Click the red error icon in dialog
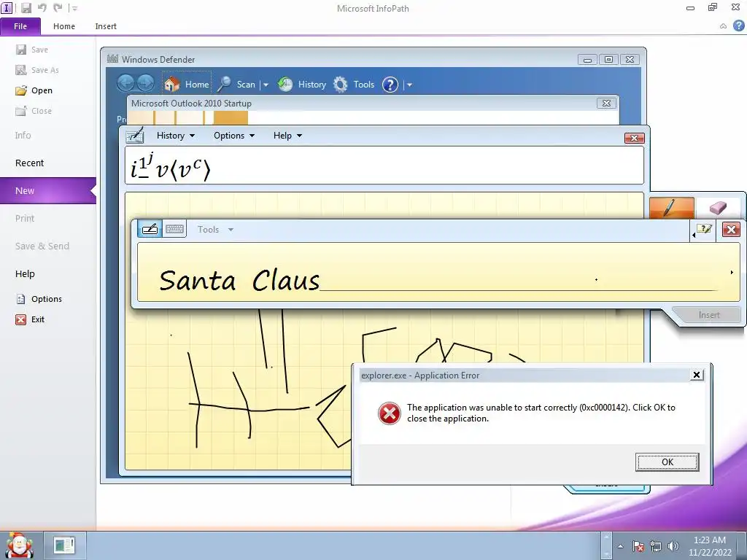 pos(390,413)
